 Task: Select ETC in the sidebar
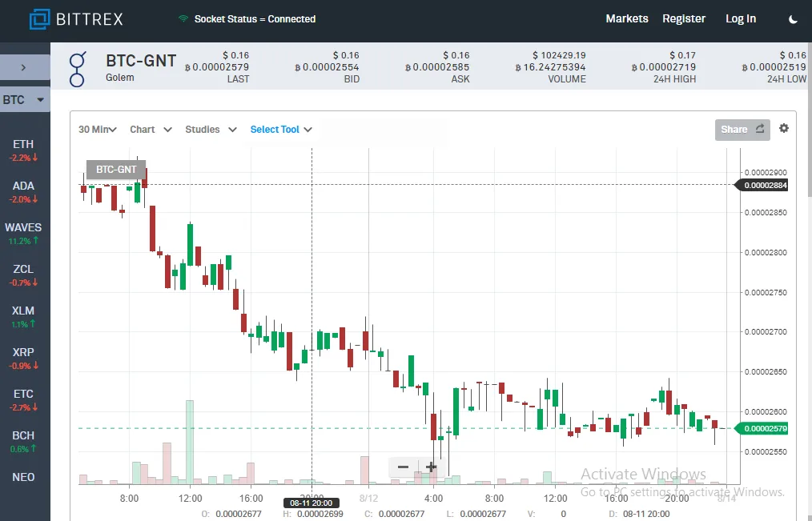(23, 400)
